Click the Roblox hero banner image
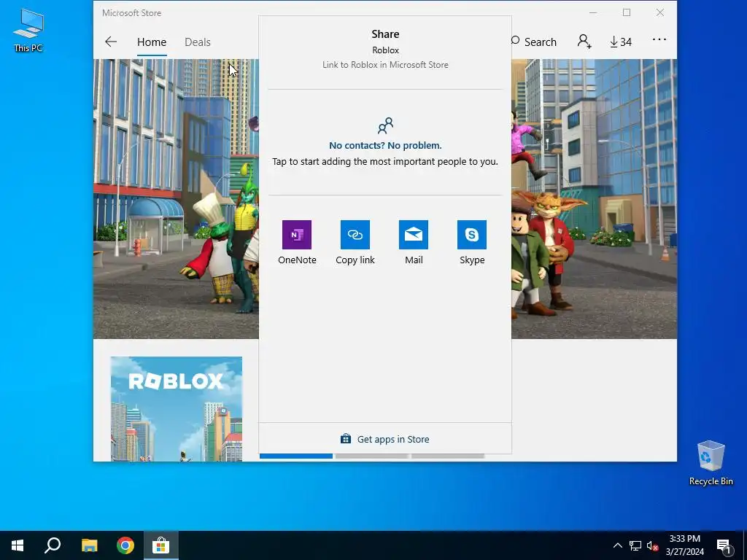This screenshot has height=560, width=747. click(176, 198)
